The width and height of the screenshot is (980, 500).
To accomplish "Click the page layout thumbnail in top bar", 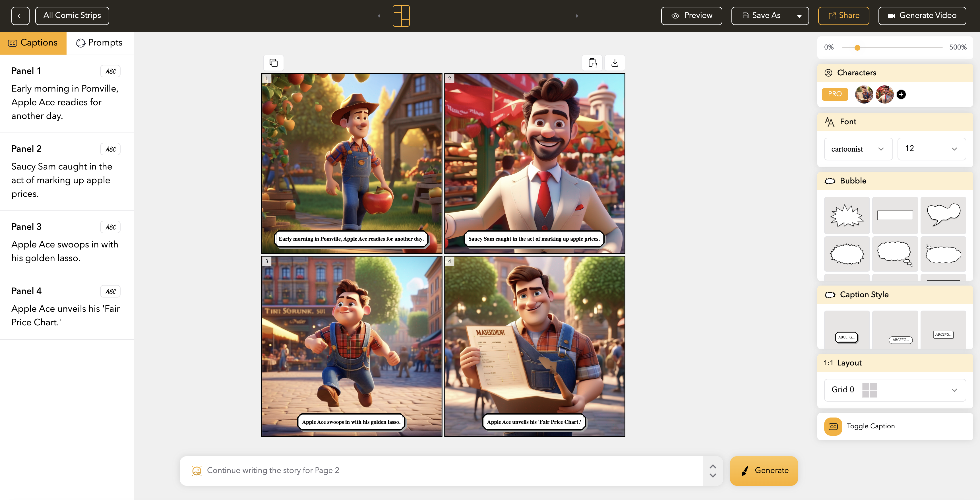I will coord(401,16).
